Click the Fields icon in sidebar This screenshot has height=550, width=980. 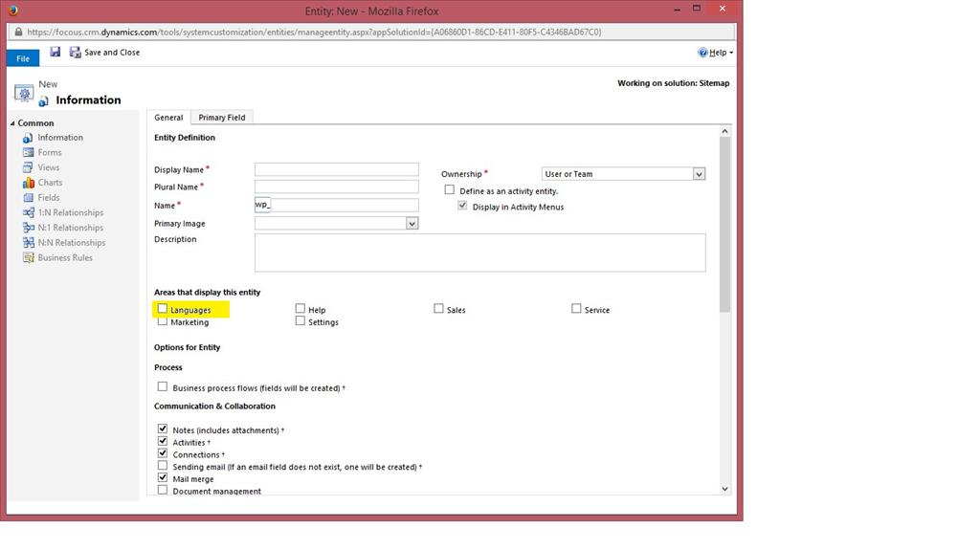point(28,197)
